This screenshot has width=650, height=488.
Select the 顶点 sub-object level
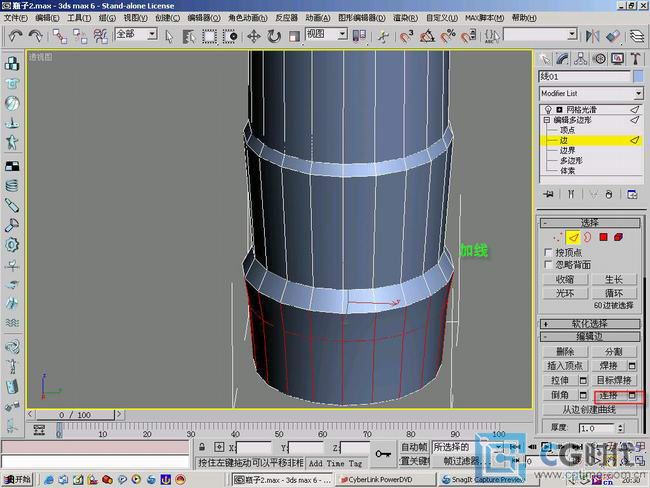click(567, 130)
